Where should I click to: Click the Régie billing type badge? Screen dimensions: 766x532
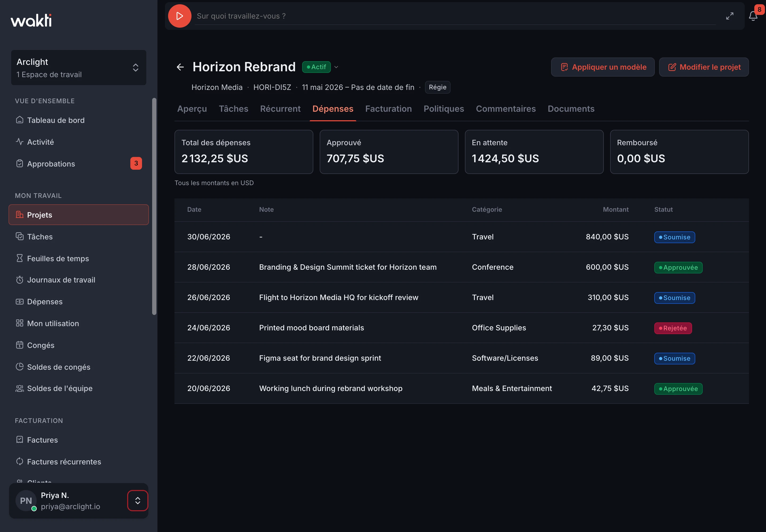point(437,87)
